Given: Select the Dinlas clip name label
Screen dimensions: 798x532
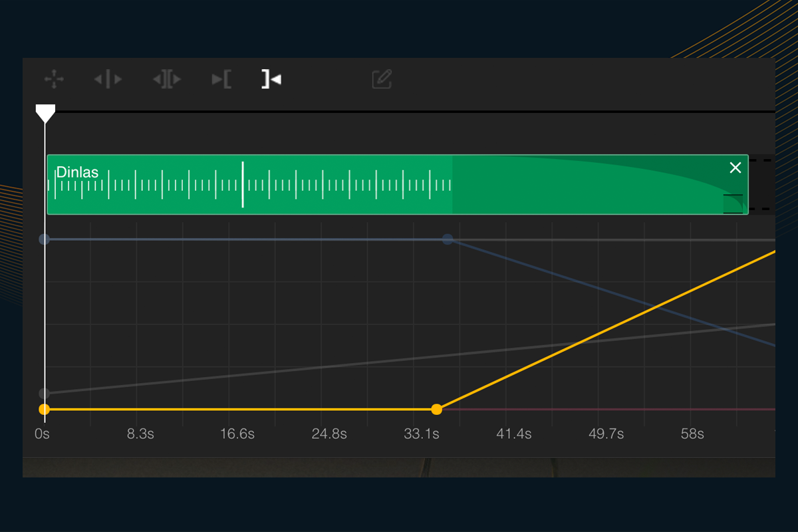Looking at the screenshot, I should pyautogui.click(x=77, y=172).
